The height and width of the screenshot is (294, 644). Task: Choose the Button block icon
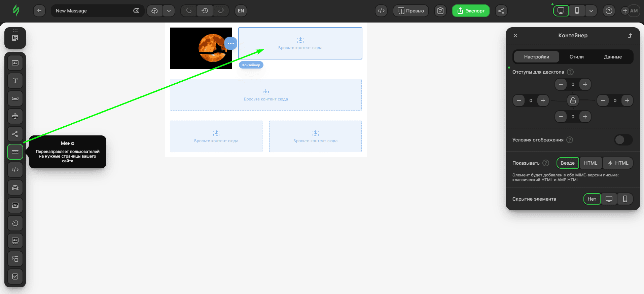tap(15, 98)
